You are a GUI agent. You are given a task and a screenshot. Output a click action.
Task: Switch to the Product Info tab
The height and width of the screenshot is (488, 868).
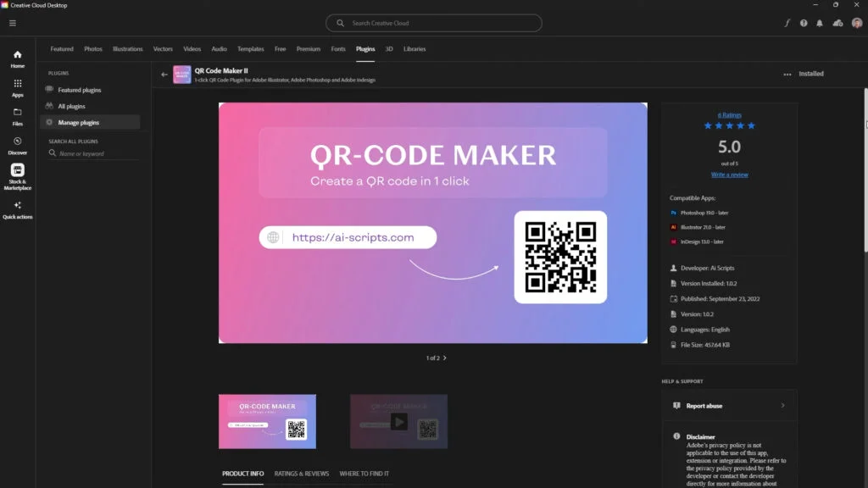(243, 474)
